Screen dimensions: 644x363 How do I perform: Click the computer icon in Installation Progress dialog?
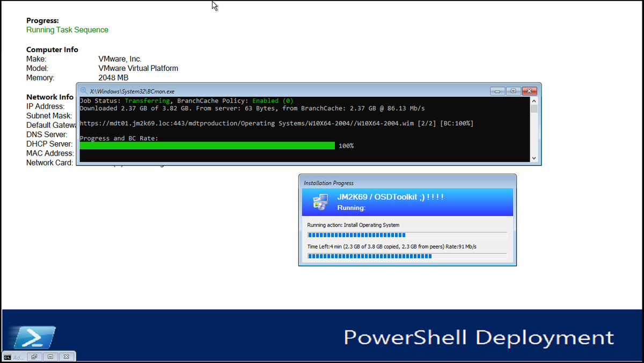click(x=321, y=202)
